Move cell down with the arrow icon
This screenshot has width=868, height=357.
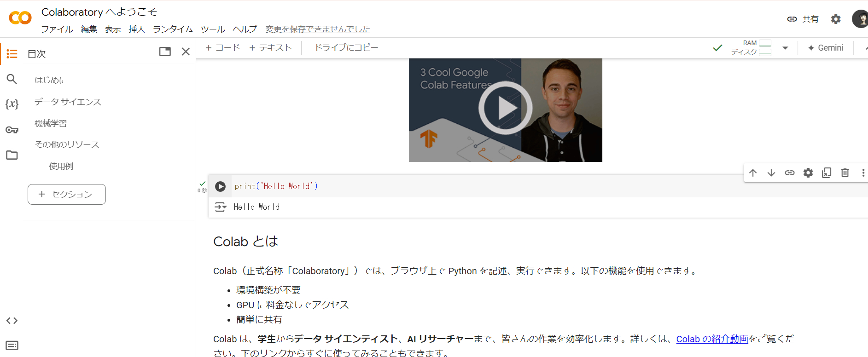[x=771, y=173]
